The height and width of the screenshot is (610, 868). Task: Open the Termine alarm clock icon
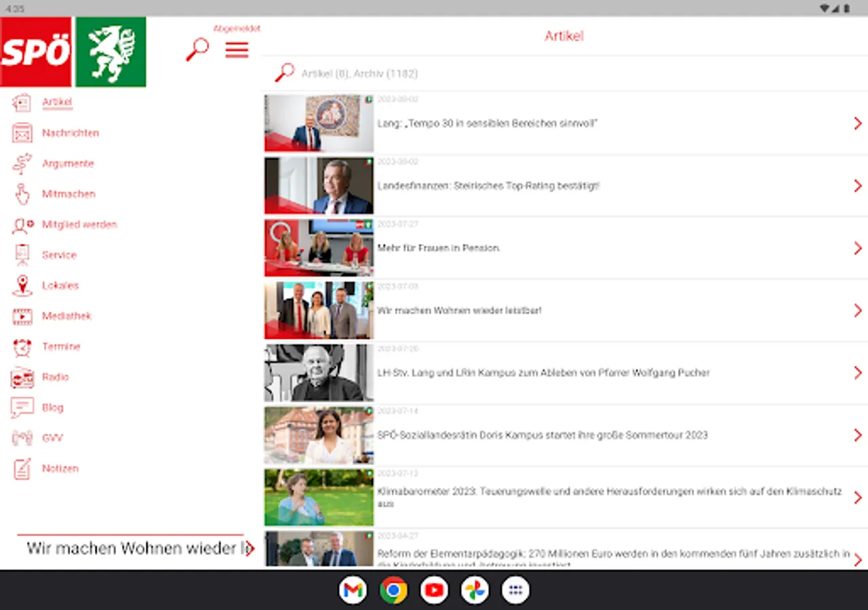tap(22, 347)
